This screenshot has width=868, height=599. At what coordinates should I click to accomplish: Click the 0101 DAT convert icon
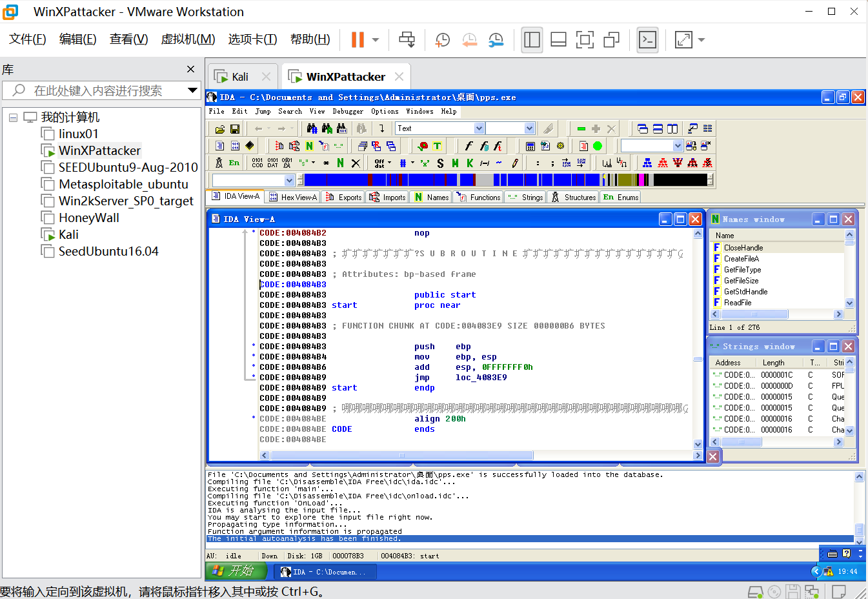272,163
